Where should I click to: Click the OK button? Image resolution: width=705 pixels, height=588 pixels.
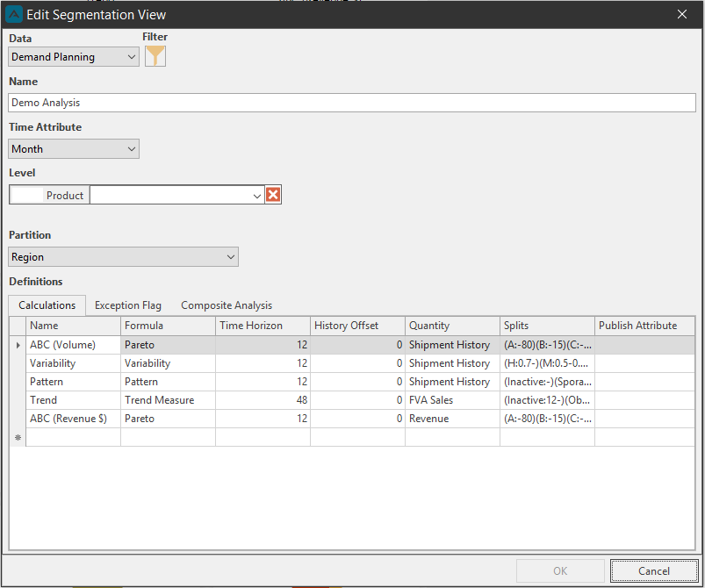(x=560, y=571)
